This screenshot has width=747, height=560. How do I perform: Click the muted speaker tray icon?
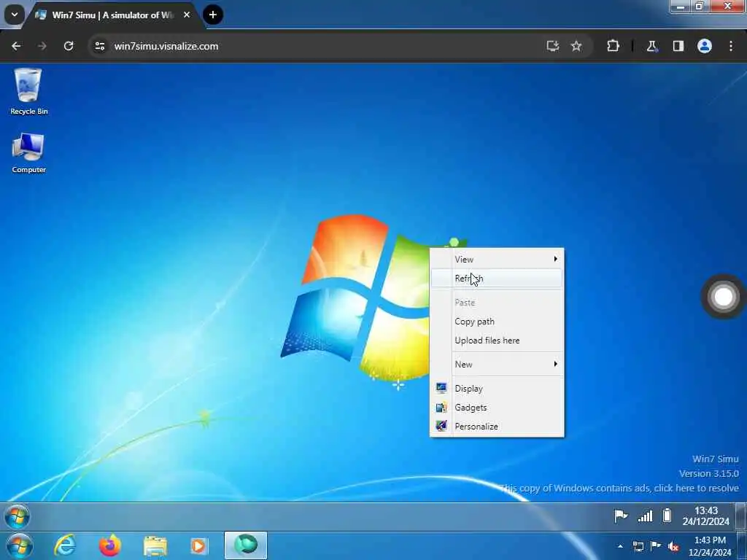click(x=673, y=546)
